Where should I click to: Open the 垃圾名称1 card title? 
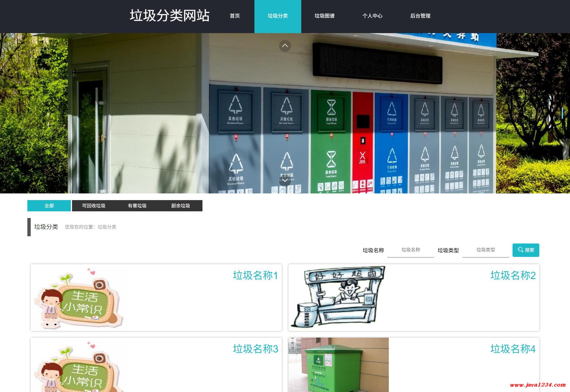255,275
